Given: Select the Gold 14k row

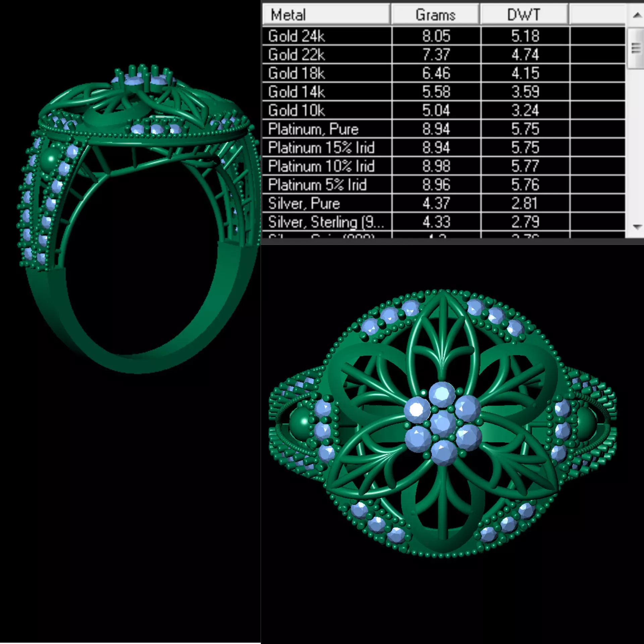Looking at the screenshot, I should pyautogui.click(x=443, y=92).
